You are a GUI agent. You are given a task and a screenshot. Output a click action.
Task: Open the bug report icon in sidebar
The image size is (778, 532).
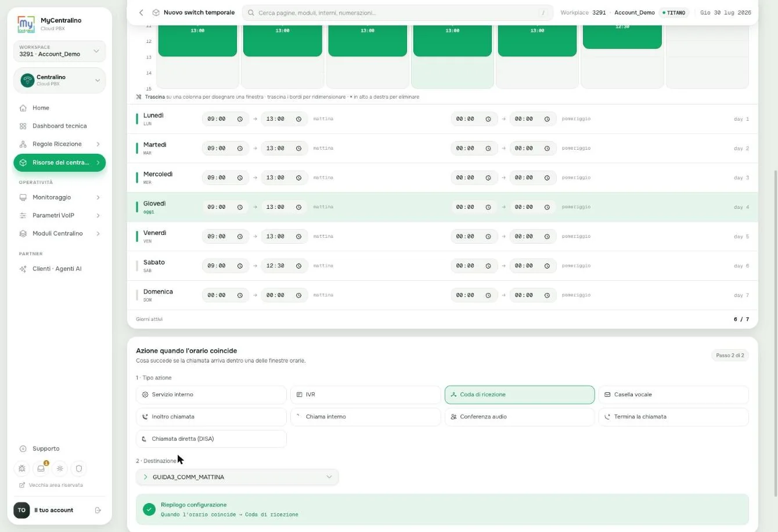22,468
